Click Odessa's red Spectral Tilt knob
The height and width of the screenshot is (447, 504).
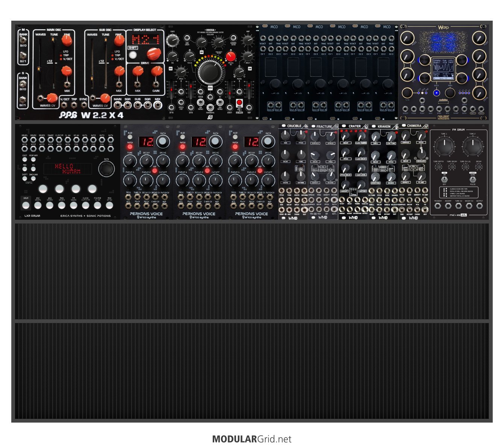[230, 57]
